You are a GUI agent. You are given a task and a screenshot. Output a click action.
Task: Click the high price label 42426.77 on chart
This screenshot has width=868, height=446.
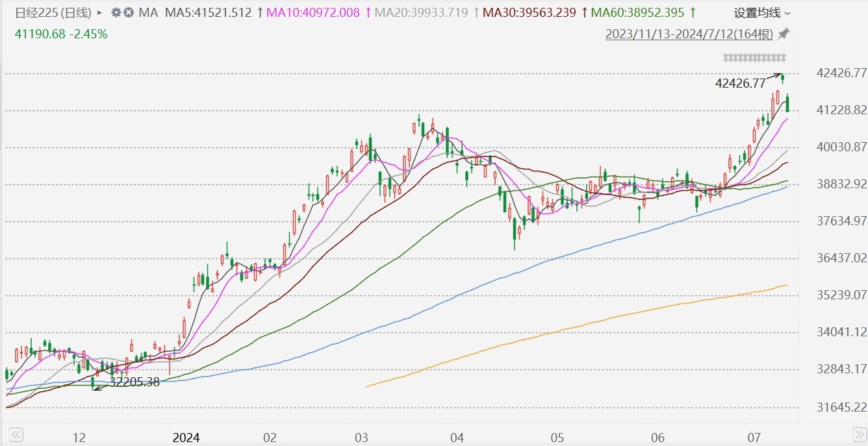point(739,83)
